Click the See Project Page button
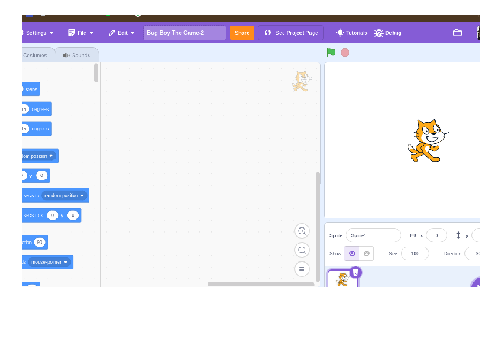The height and width of the screenshot is (360, 480). (x=291, y=33)
